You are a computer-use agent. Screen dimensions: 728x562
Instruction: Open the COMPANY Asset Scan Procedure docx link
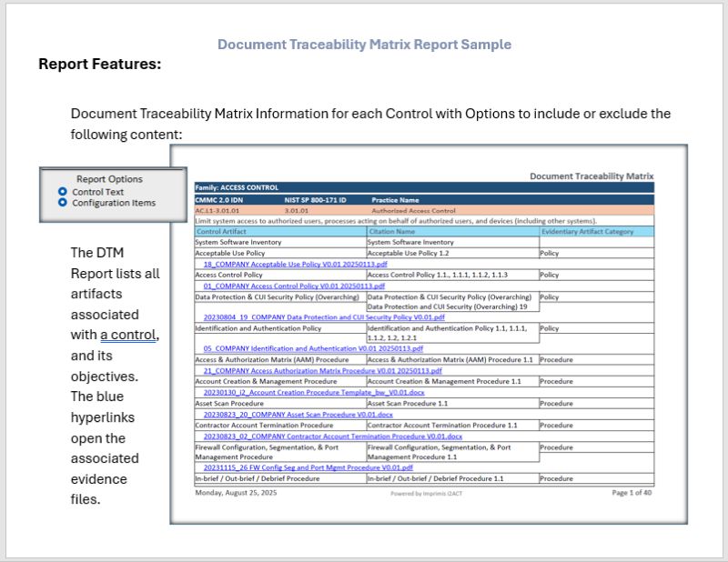click(x=298, y=415)
